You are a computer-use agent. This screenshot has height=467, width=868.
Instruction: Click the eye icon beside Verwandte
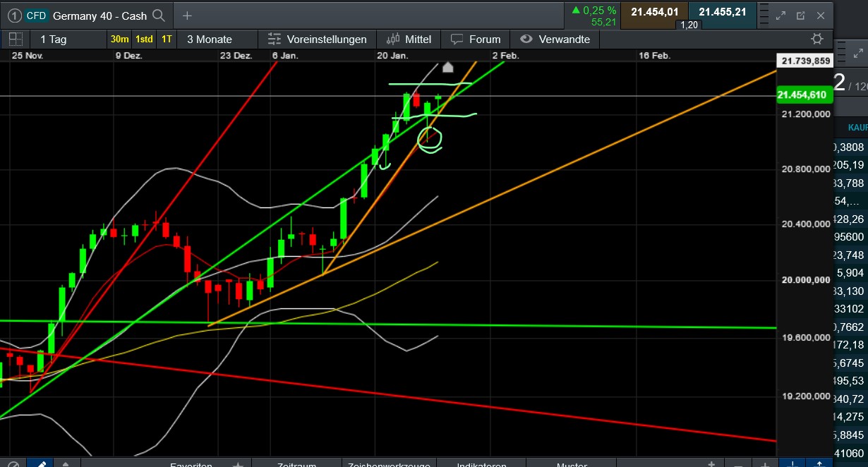click(526, 39)
